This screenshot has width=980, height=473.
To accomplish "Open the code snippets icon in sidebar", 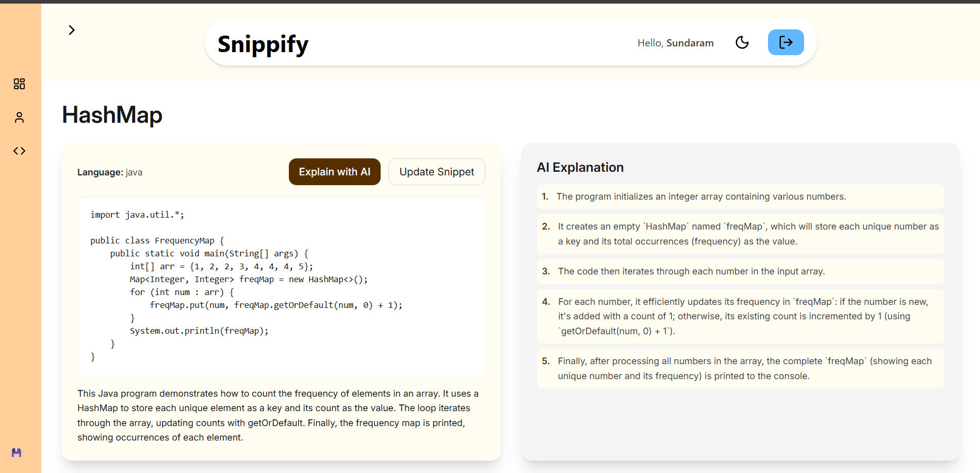I will click(x=19, y=151).
